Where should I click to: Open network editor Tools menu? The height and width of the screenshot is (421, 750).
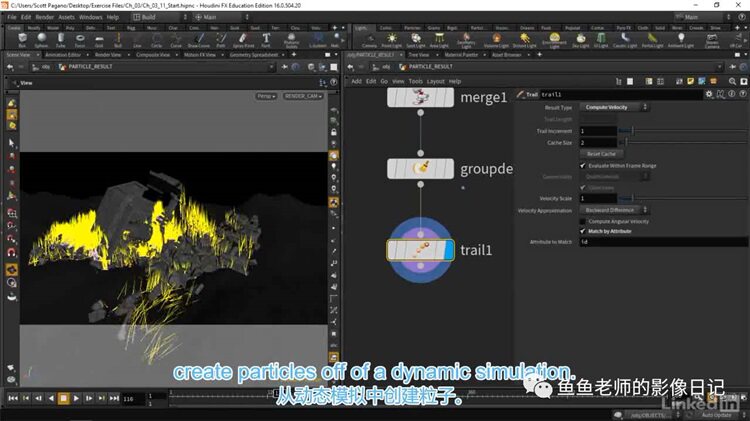[416, 81]
